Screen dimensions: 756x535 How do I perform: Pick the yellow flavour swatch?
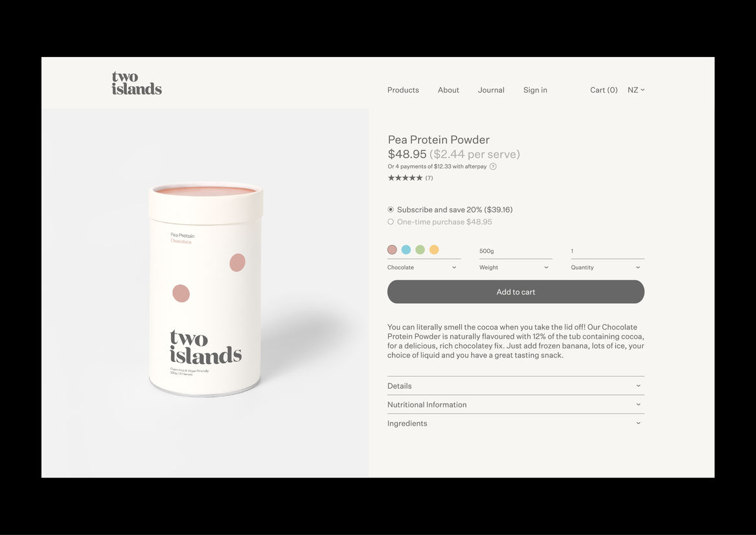[x=434, y=249]
